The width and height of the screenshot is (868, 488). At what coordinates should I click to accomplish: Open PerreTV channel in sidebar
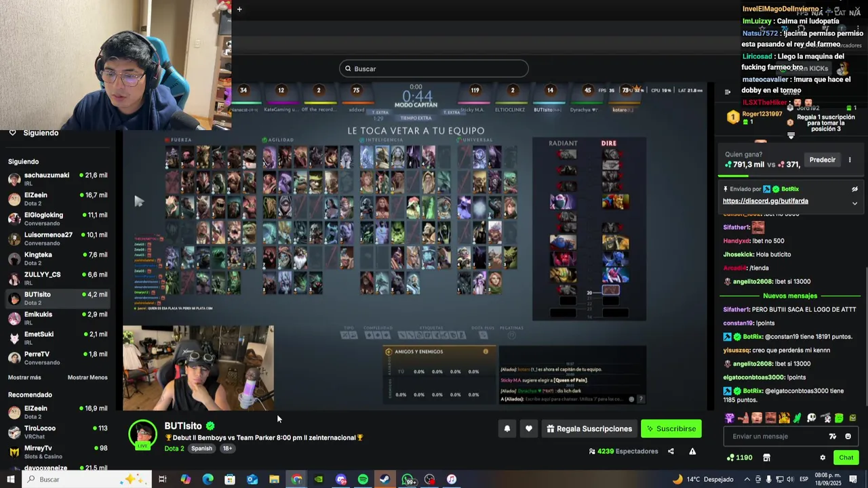click(57, 358)
